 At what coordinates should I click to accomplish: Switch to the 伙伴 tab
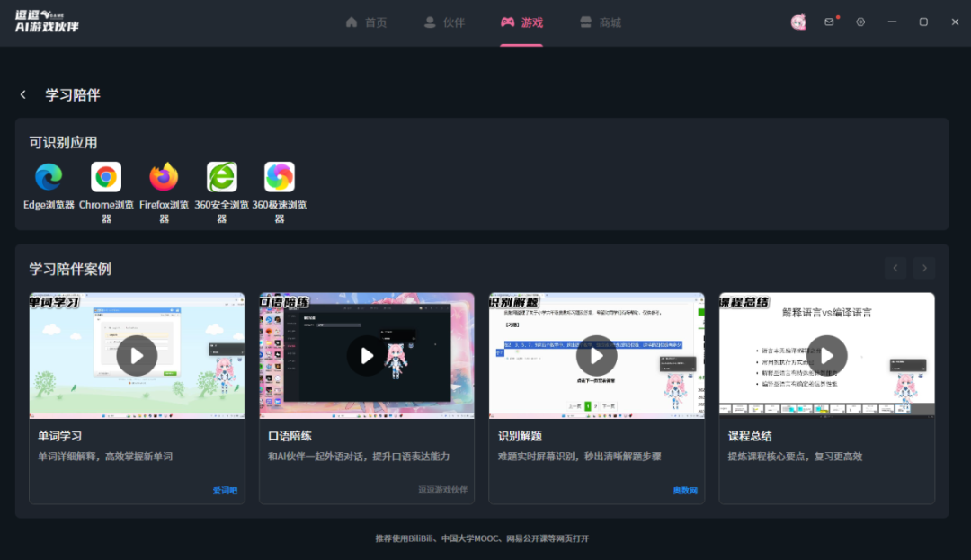[x=444, y=22]
